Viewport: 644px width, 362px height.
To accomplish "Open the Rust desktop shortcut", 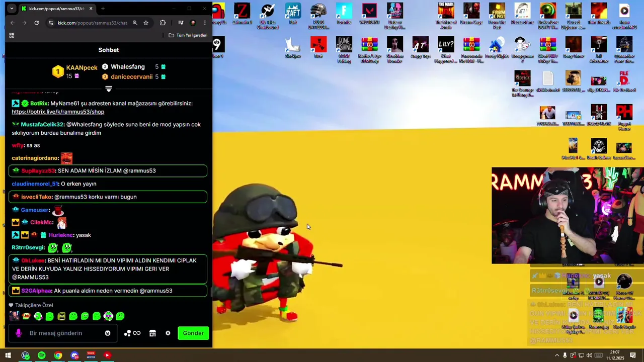I will [318, 48].
